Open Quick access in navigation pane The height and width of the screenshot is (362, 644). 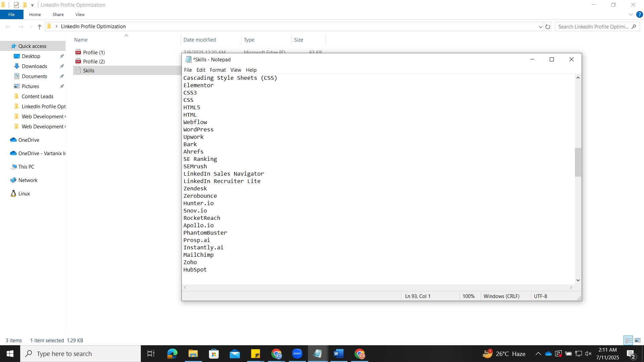point(33,46)
